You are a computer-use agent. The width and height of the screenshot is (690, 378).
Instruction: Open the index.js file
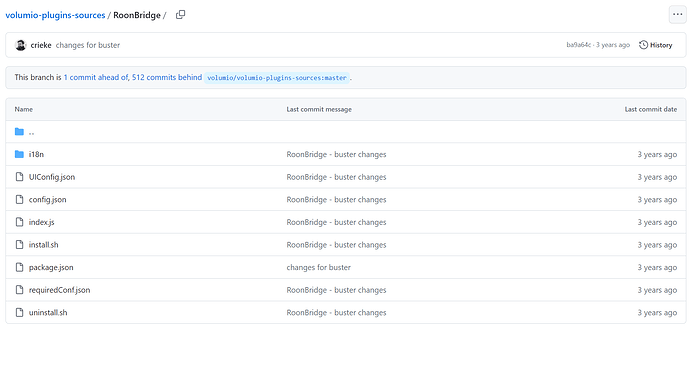[x=41, y=222]
